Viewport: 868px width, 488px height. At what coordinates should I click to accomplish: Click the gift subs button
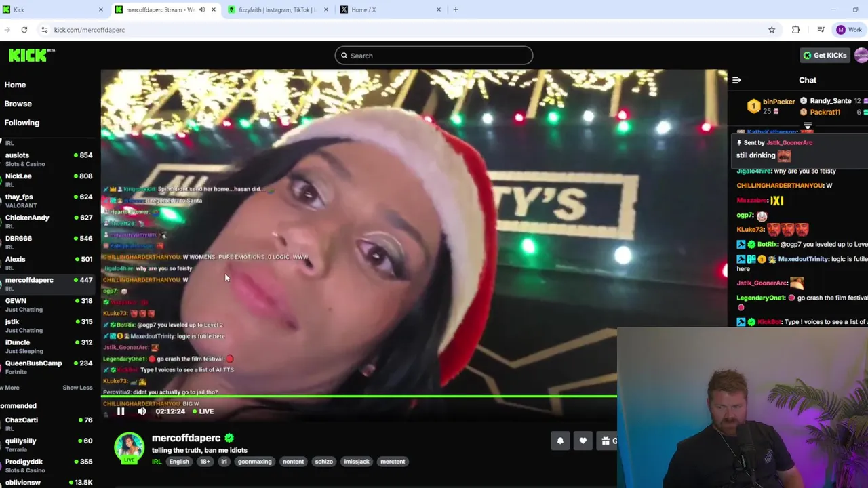pos(608,441)
